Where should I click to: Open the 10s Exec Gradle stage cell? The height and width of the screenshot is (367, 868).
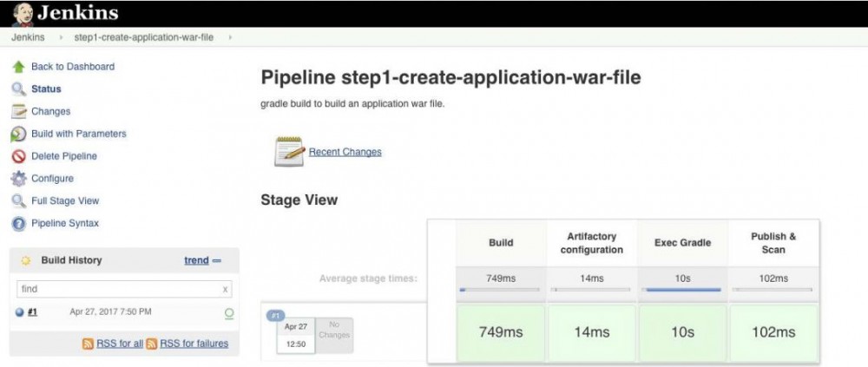682,332
